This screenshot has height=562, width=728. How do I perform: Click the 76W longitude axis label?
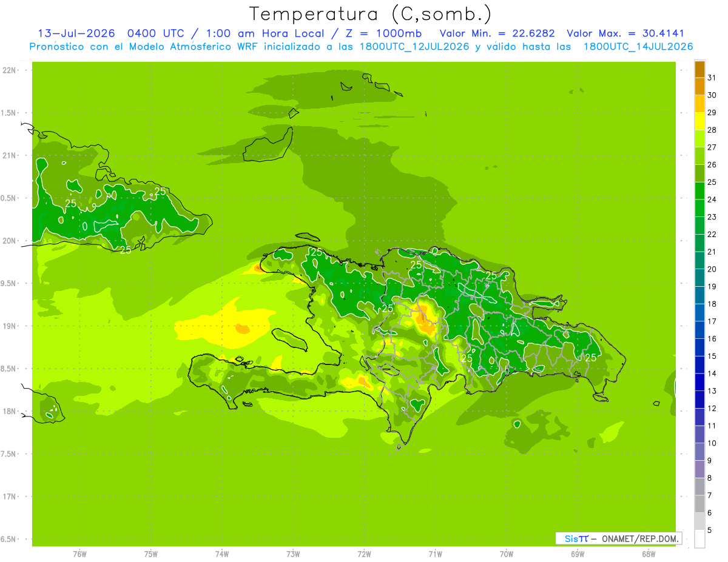[x=79, y=554]
